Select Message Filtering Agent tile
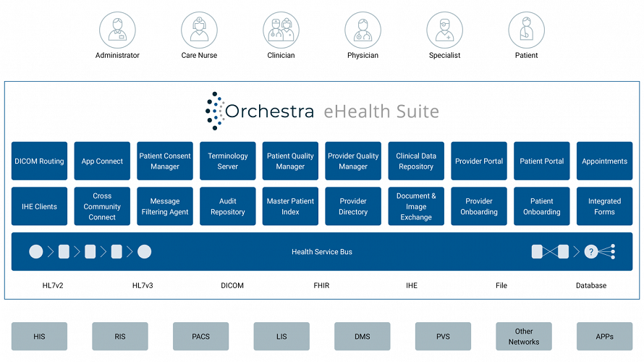Screen dimensions: 644x362 (x=165, y=206)
